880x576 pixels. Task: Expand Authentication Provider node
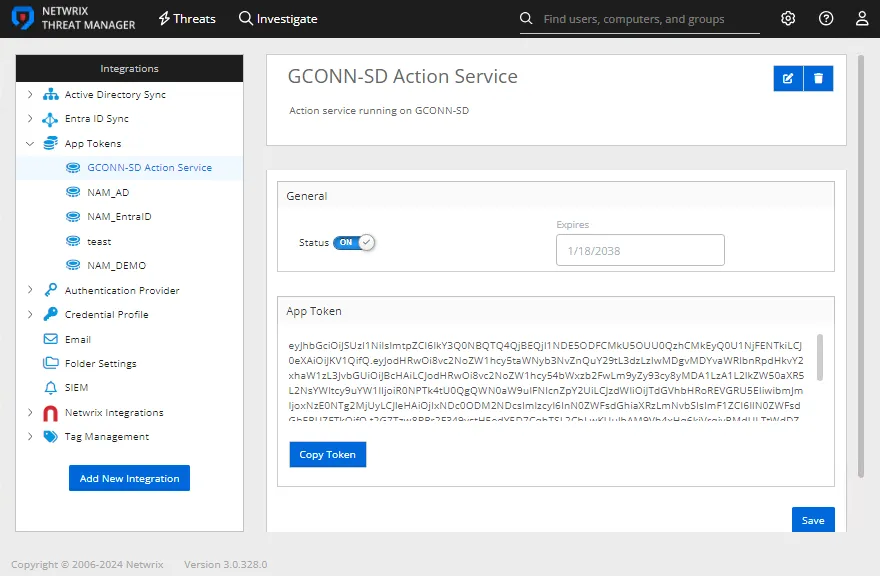(x=30, y=290)
